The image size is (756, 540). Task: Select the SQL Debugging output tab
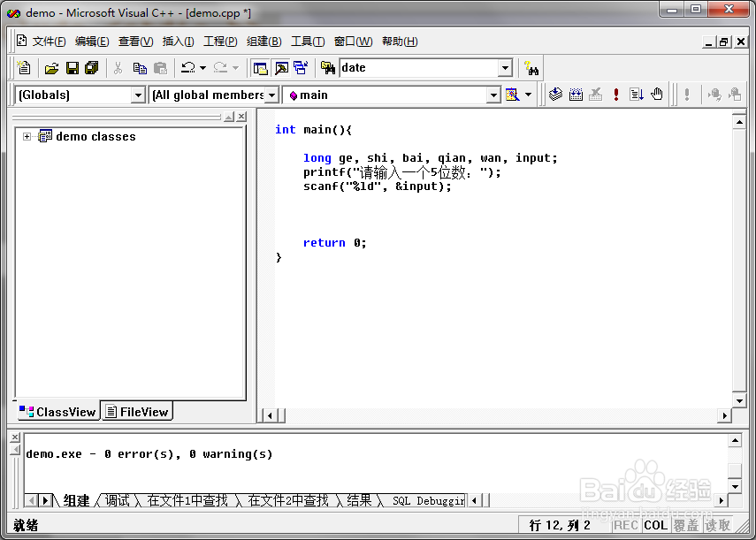pos(428,501)
